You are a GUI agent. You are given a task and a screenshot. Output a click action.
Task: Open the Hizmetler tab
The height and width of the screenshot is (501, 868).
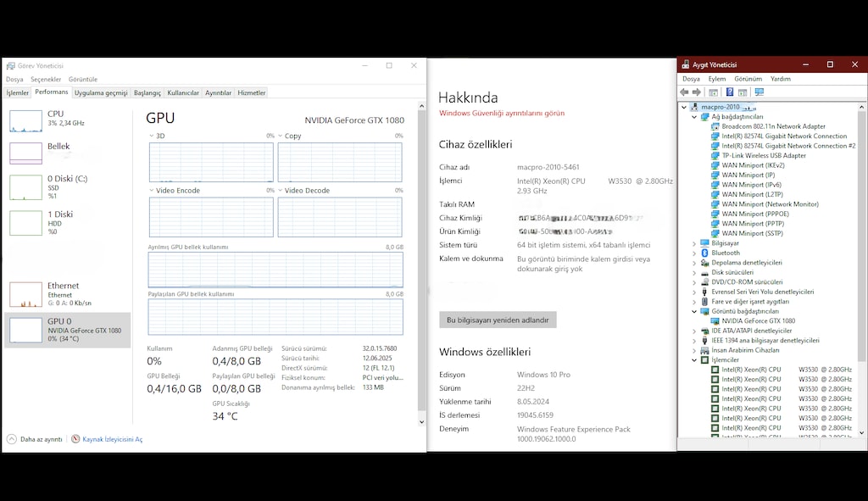(251, 93)
